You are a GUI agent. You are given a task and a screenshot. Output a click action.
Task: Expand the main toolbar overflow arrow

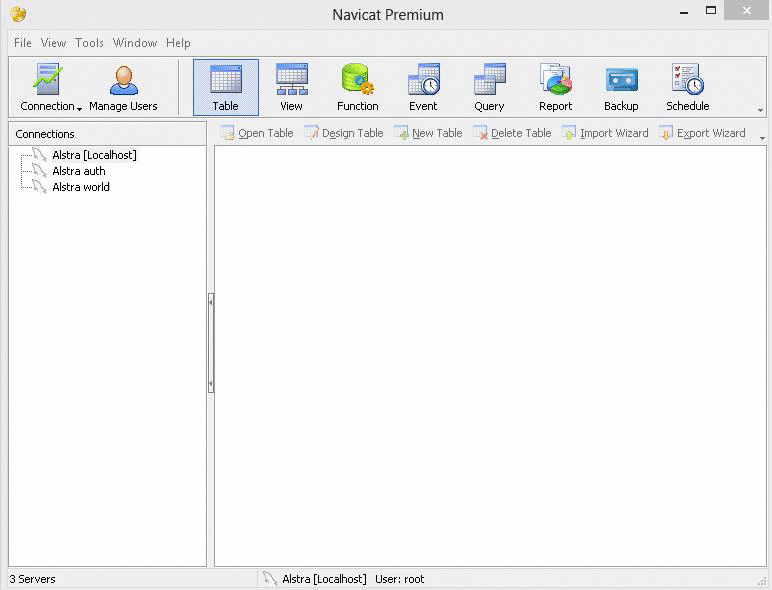761,110
